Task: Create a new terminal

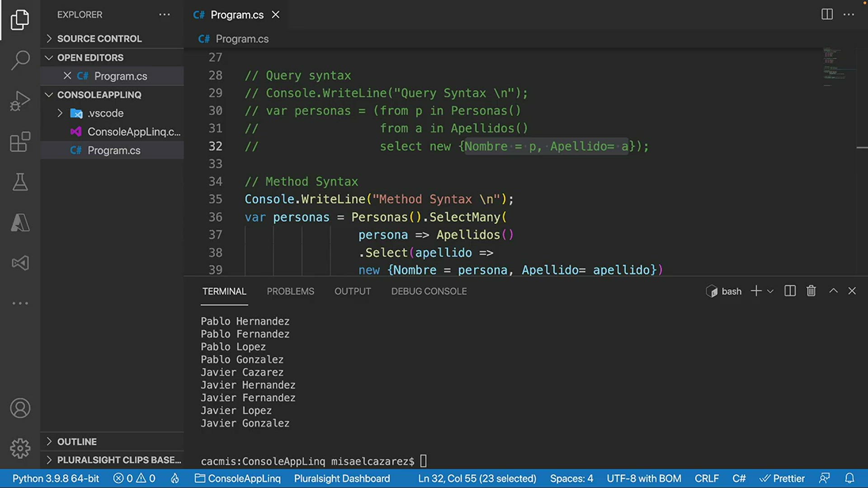Action: 756,291
